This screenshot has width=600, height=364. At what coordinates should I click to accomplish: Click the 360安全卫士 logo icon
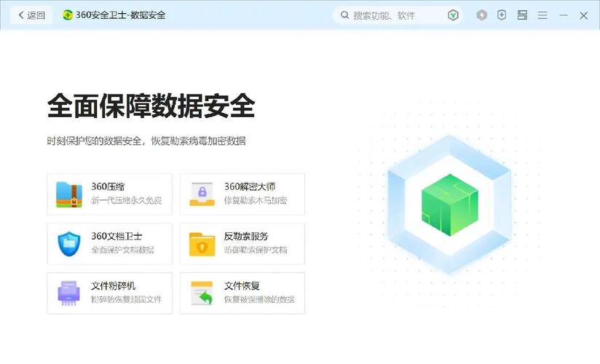[68, 15]
